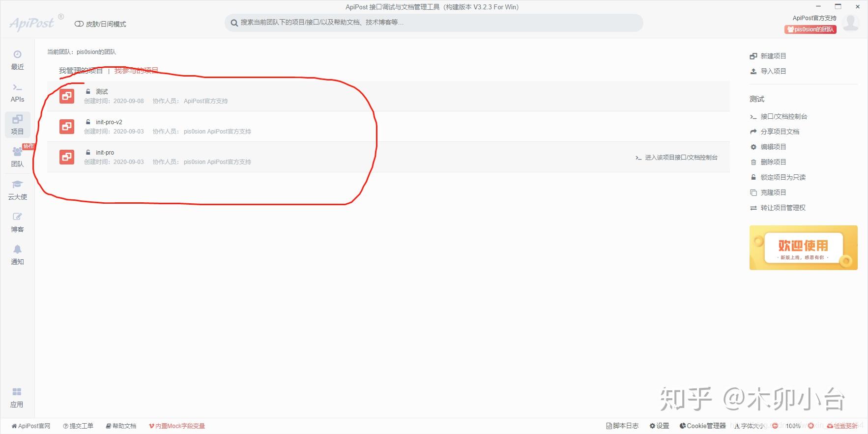Viewport: 868px width, 434px height.
Task: Click 删除项目 to delete the project
Action: click(768, 162)
